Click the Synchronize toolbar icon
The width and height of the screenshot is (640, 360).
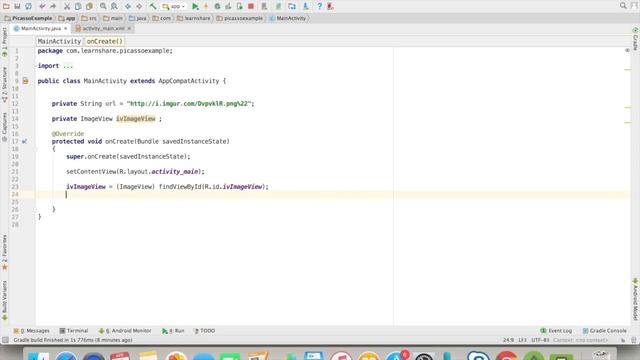[29, 6]
